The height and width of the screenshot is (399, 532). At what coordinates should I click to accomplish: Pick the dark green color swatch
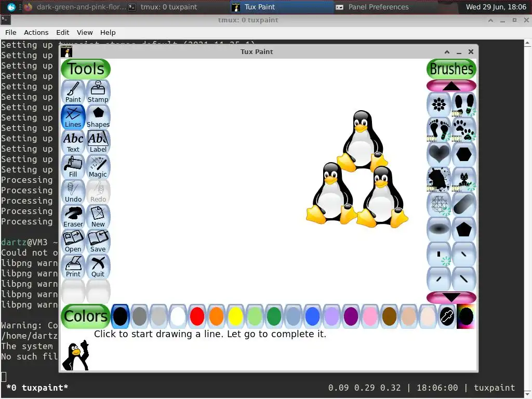[274, 316]
